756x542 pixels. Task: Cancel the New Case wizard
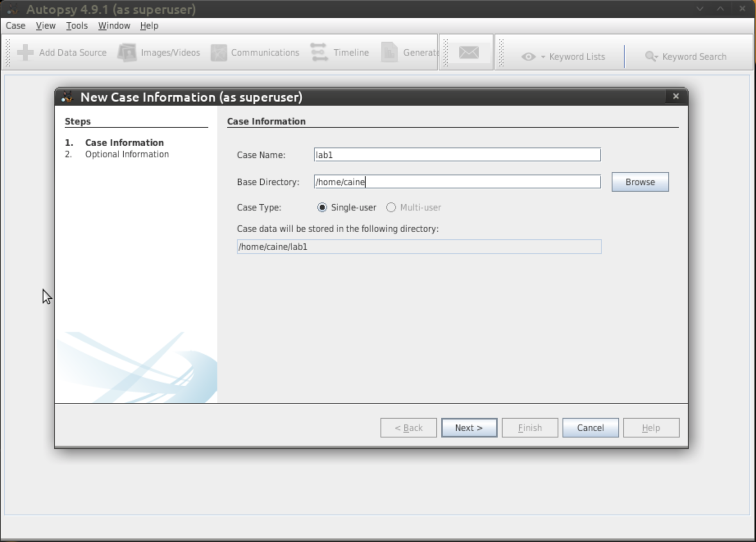click(x=590, y=428)
